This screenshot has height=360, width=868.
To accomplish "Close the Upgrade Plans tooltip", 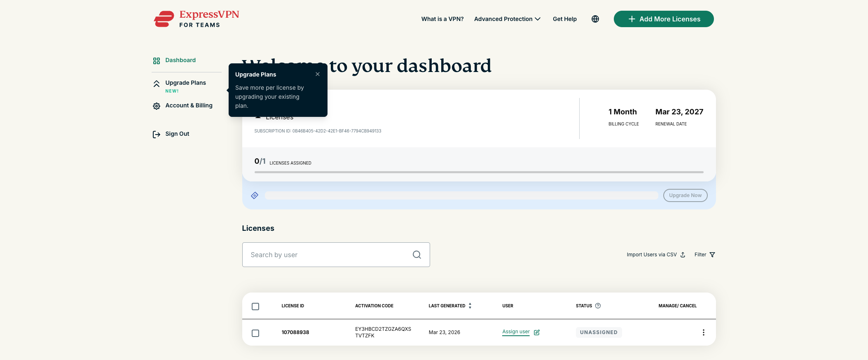I will pos(318,74).
